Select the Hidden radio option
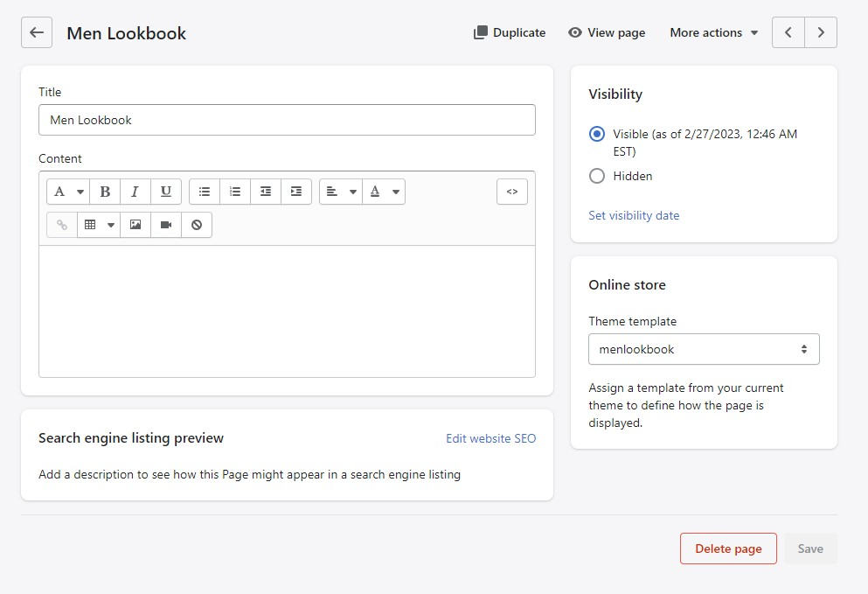Image resolution: width=868 pixels, height=594 pixels. click(597, 176)
